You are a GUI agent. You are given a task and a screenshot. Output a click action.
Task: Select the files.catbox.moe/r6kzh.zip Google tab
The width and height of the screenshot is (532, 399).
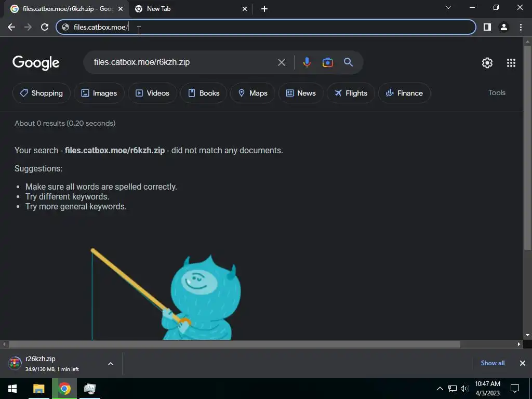(x=66, y=9)
